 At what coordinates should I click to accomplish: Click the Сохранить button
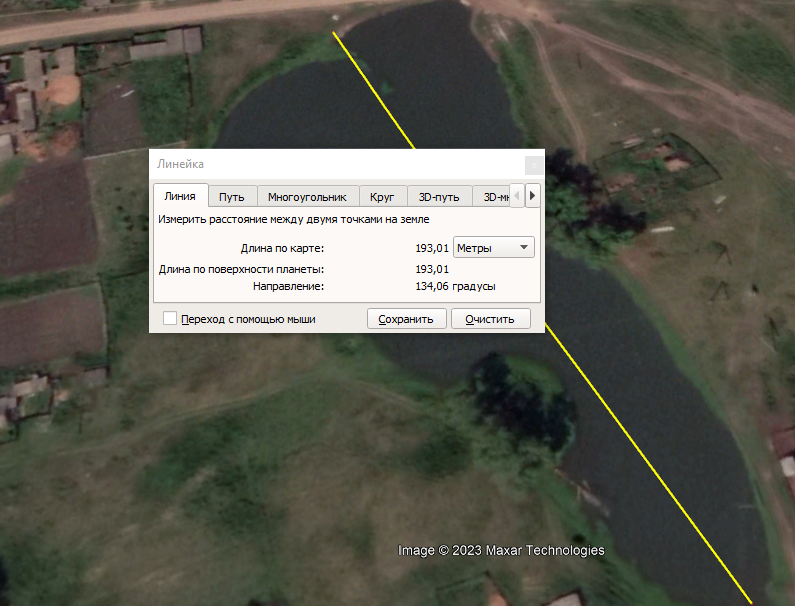point(406,318)
